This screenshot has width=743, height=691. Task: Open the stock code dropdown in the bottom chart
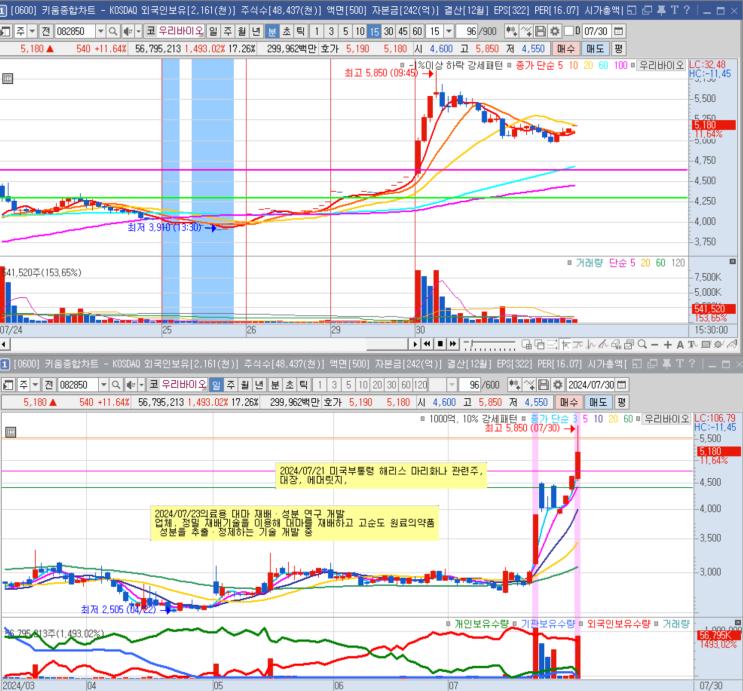(x=103, y=384)
